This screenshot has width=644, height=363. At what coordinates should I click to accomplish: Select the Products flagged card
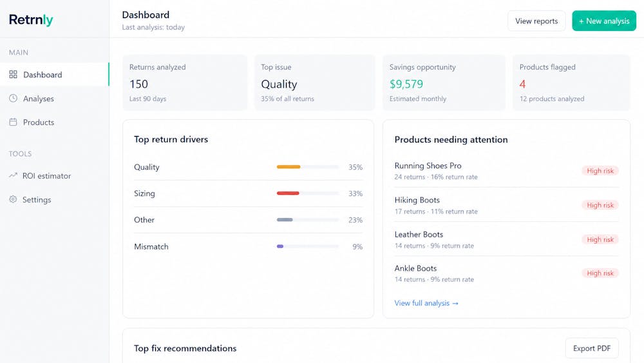point(571,83)
